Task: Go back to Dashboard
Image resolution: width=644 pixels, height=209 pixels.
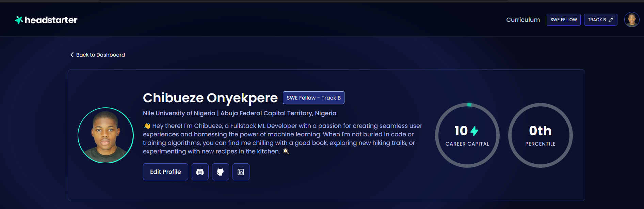Action: (x=98, y=55)
